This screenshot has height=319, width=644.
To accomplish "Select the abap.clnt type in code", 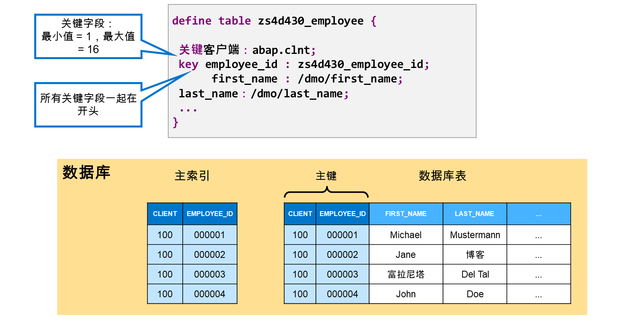I will (281, 50).
